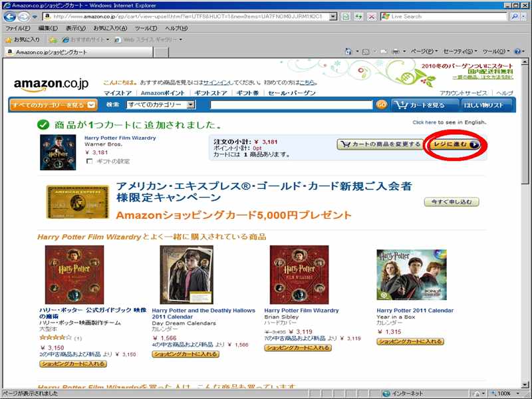Click the レジに進む checkout button
The image size is (532, 399).
click(455, 144)
